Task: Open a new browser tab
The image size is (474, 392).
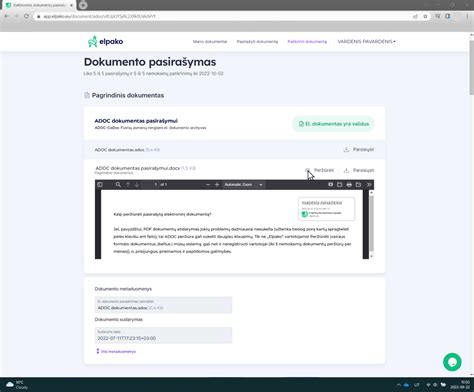Action: [x=83, y=5]
